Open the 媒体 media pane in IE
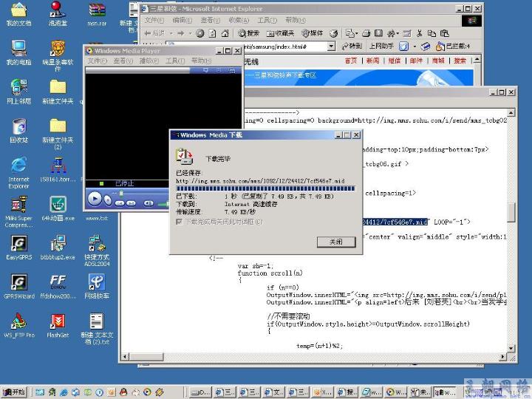 tap(312, 33)
